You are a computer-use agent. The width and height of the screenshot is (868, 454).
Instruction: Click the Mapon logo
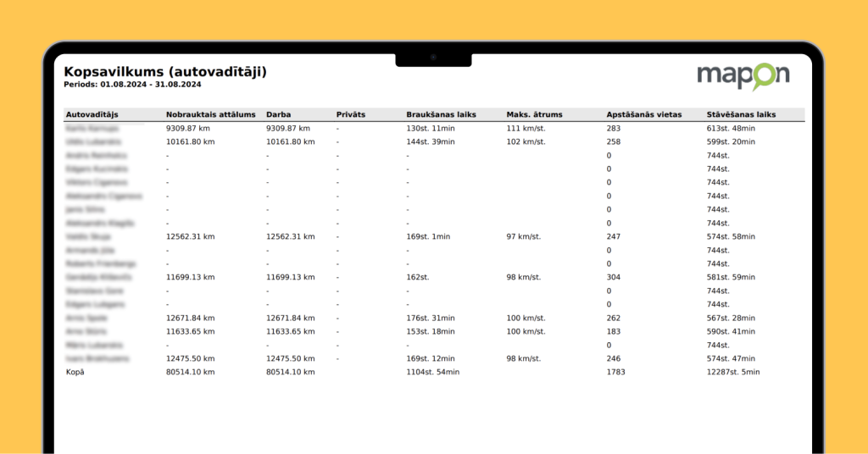point(743,76)
